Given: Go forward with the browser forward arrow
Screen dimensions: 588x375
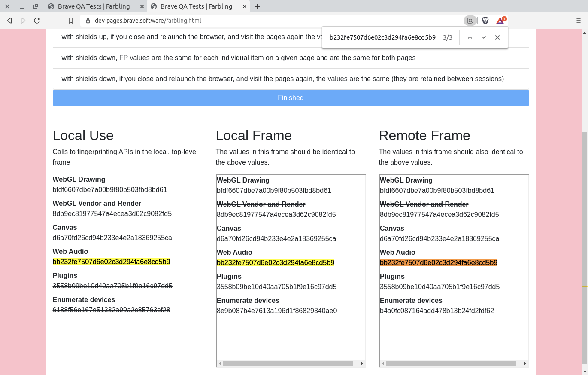Looking at the screenshot, I should point(23,21).
